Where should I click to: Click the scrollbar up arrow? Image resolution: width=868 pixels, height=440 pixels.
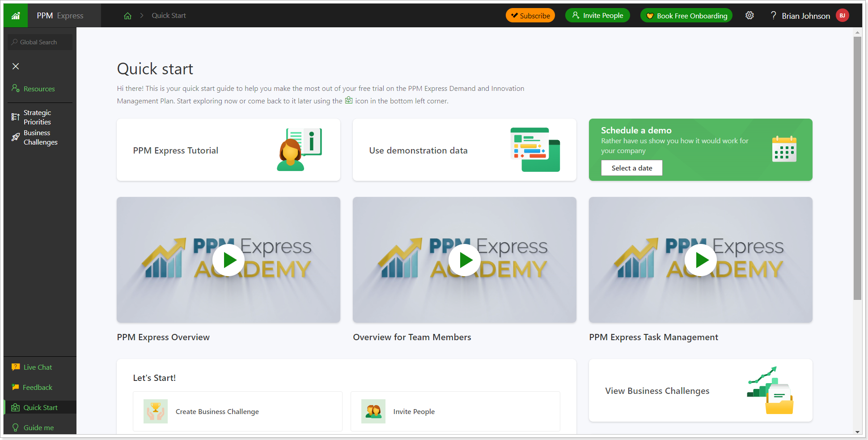coord(857,32)
